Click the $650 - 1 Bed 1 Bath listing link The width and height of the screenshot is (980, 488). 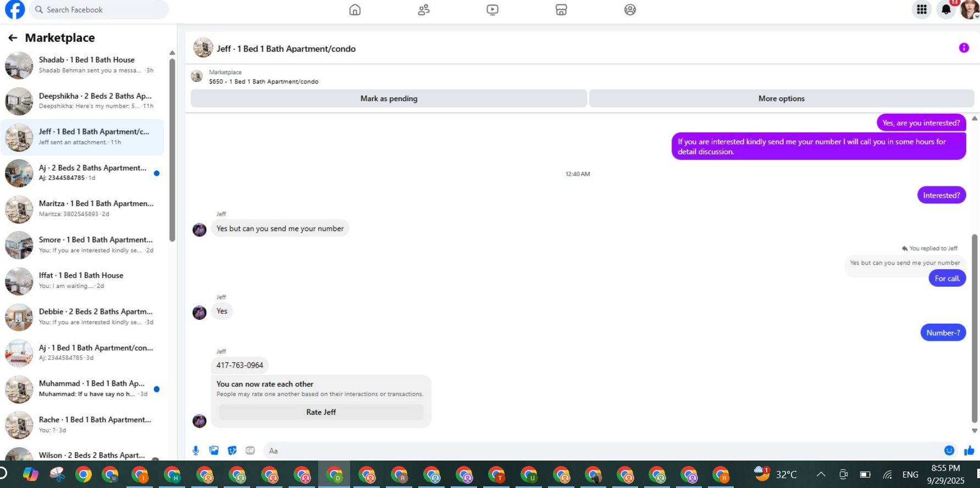click(264, 81)
